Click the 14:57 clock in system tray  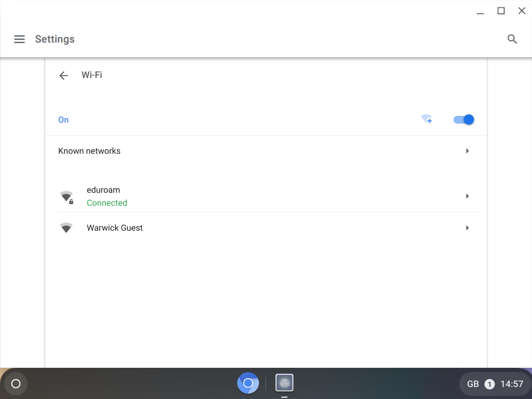pos(511,384)
